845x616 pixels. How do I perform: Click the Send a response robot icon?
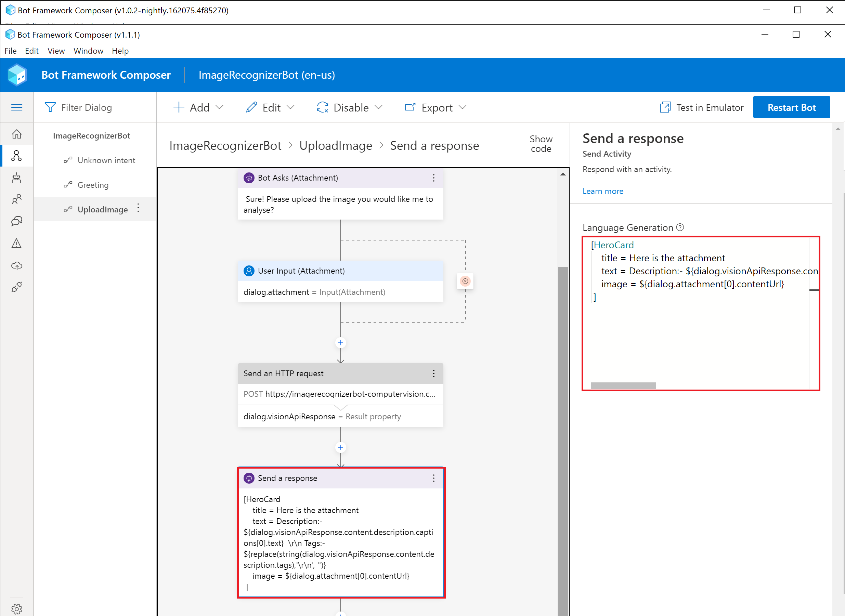tap(249, 479)
